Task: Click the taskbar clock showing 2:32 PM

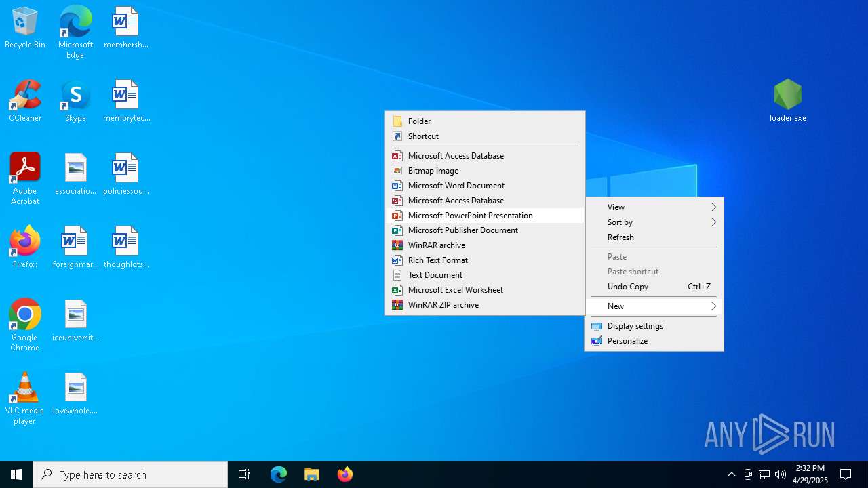Action: click(x=810, y=474)
